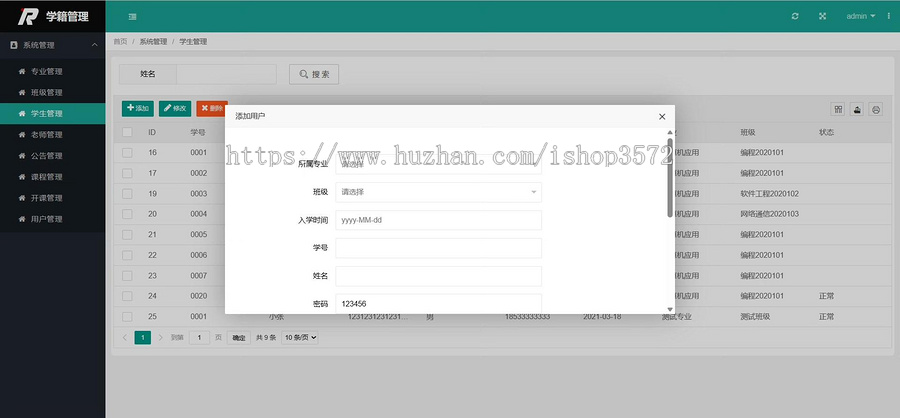Open the 所属专业 dropdown in dialog
The height and width of the screenshot is (418, 900).
point(439,164)
